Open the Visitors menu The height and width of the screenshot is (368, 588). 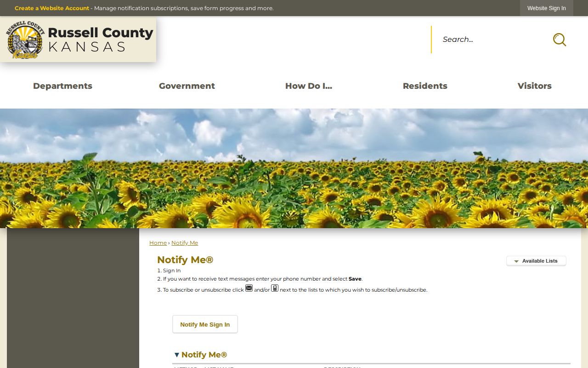pos(535,86)
